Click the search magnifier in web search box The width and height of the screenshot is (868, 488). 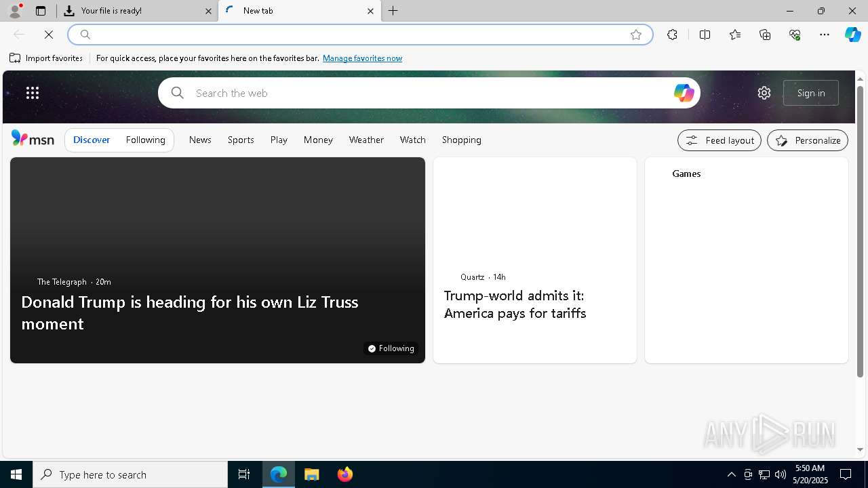tap(178, 93)
